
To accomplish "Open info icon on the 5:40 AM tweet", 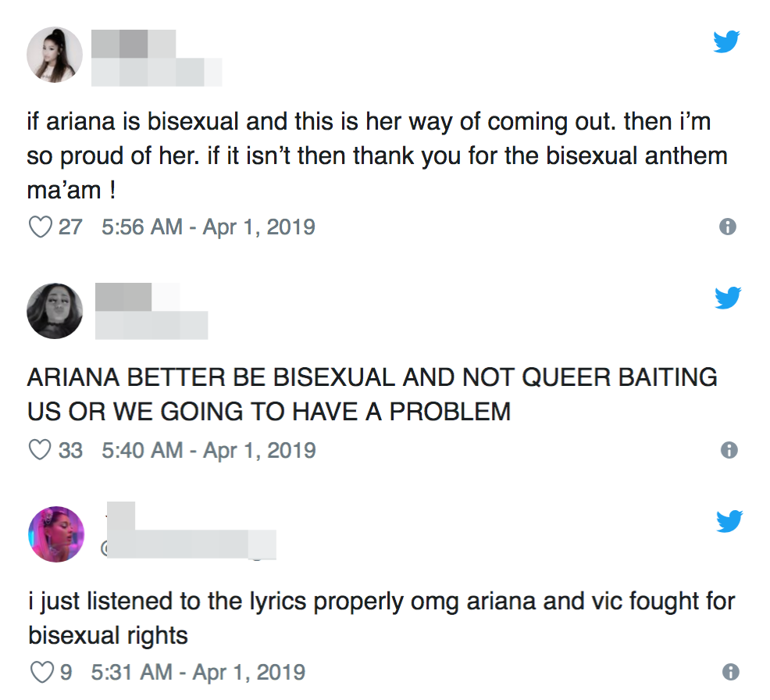I will [729, 450].
